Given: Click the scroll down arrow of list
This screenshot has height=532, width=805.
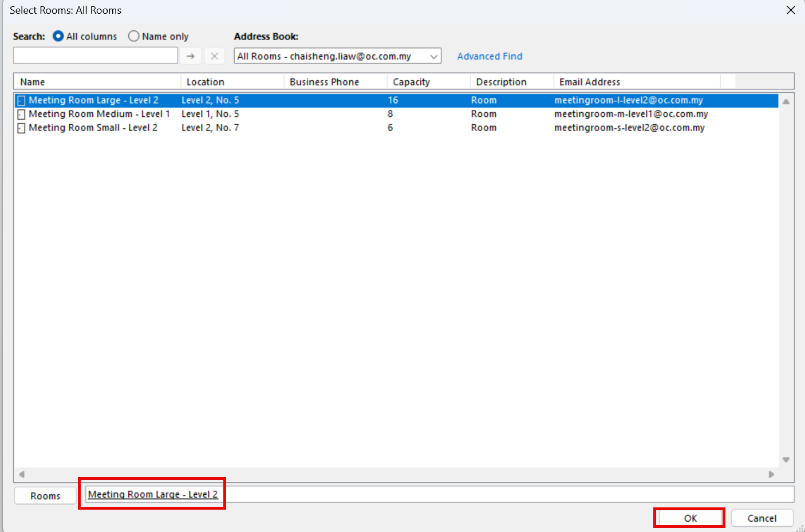Looking at the screenshot, I should pos(786,460).
